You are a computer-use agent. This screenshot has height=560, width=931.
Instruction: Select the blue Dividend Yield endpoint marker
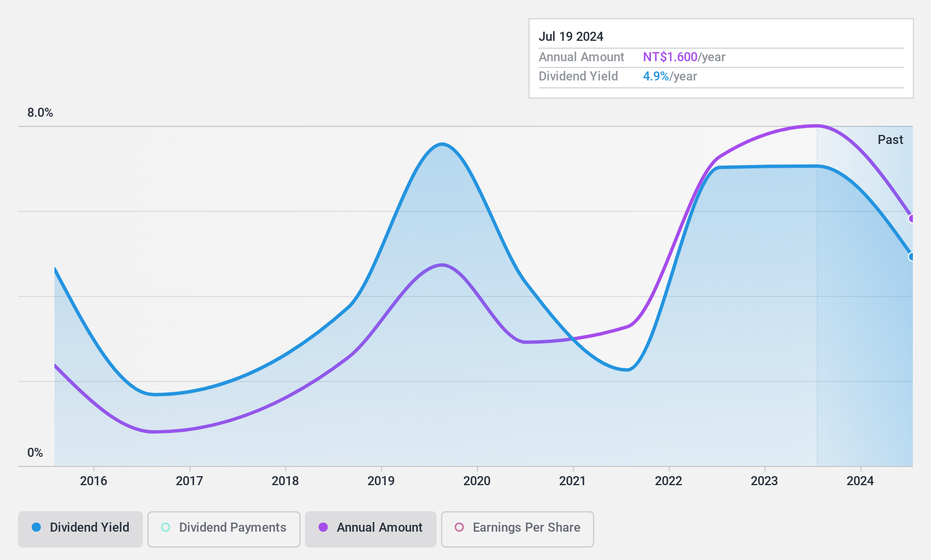pos(912,257)
